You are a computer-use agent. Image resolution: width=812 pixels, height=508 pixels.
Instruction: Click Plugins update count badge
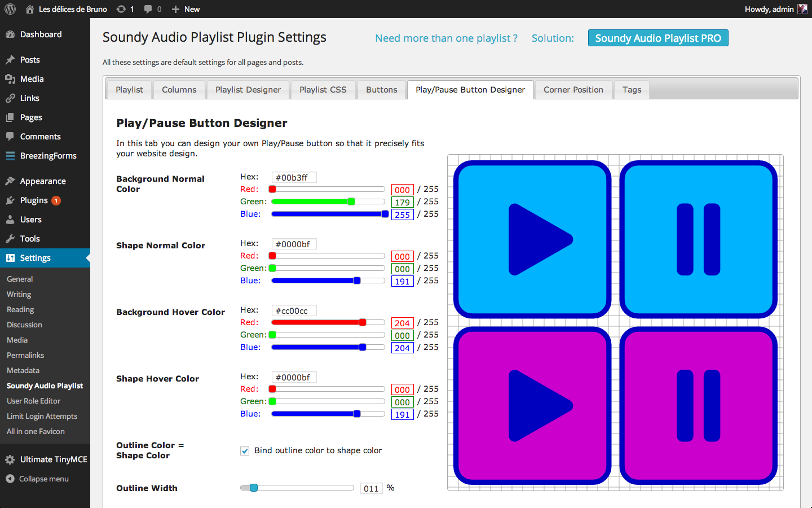tap(56, 200)
